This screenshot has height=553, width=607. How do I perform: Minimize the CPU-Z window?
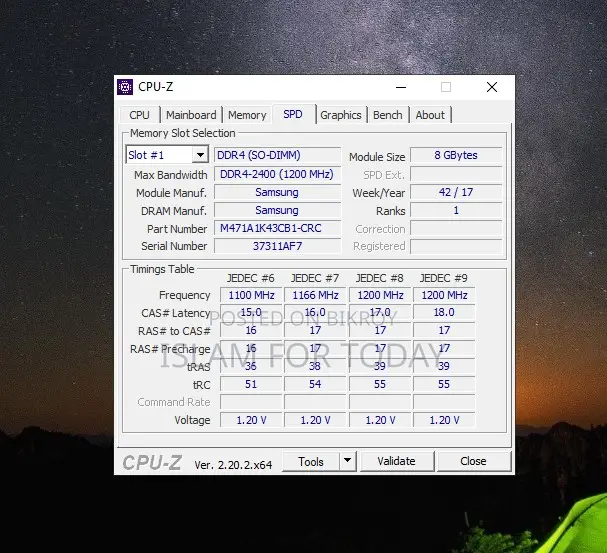tap(401, 87)
